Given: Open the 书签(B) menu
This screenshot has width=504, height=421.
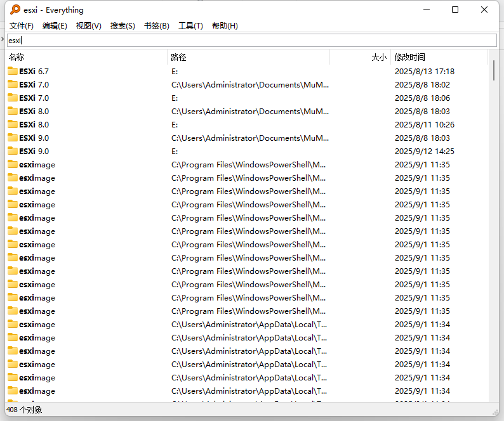Looking at the screenshot, I should pos(157,26).
